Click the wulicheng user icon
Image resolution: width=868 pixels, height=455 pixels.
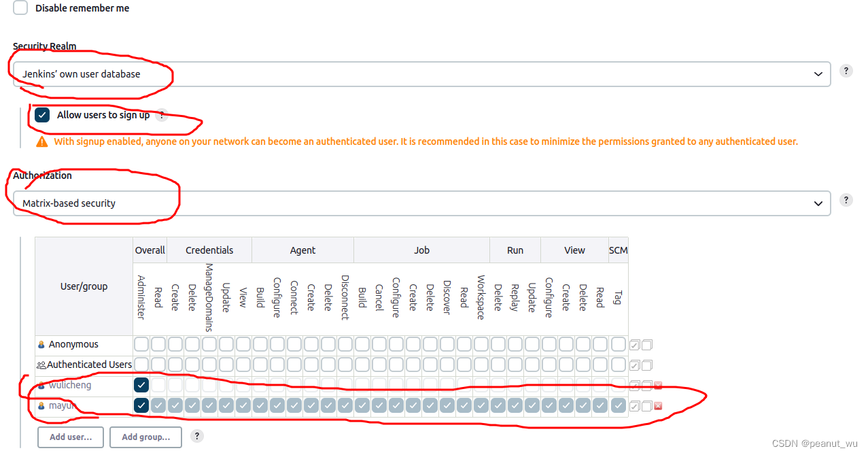pyautogui.click(x=41, y=386)
